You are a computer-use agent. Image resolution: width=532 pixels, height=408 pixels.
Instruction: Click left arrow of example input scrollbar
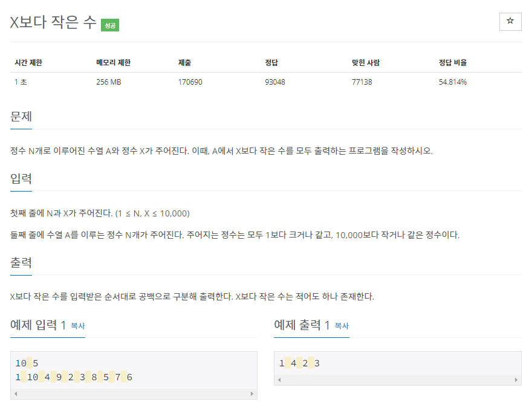pyautogui.click(x=16, y=393)
